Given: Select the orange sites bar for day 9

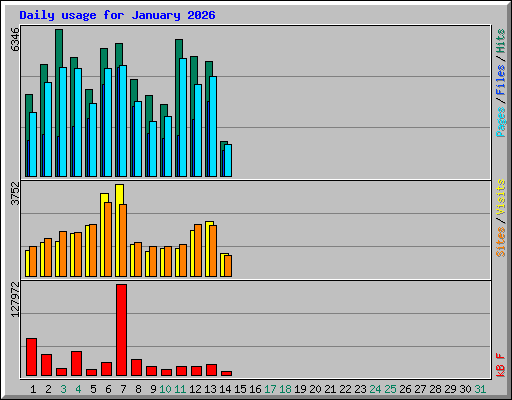Looking at the screenshot, I should 153,261.
